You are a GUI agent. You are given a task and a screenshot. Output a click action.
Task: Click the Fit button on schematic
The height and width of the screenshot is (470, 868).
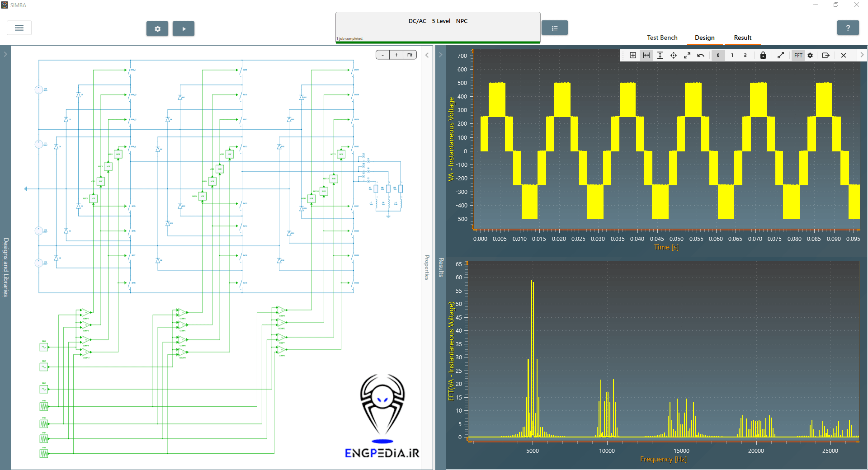point(410,55)
